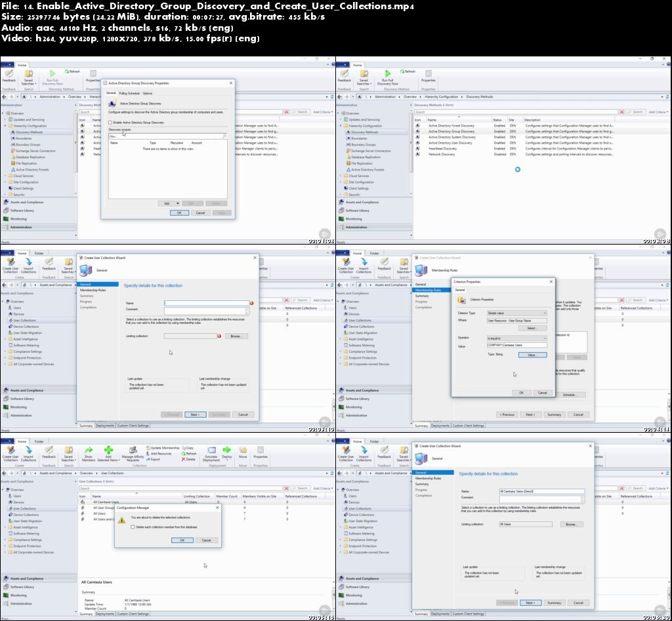
Task: Click the Name field containing All Camtasia Users (Direct)
Action: (x=542, y=491)
